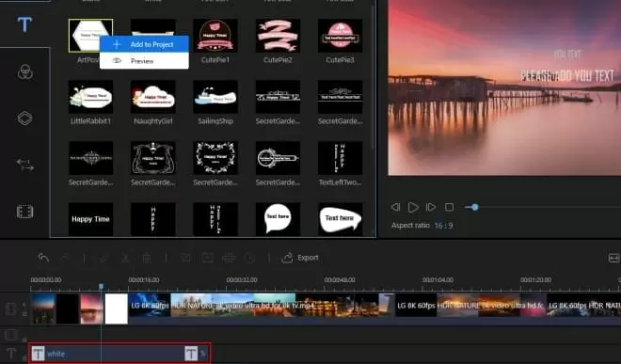Select the heart wreath SecretGarden template
The image size is (621, 364).
coord(215,158)
